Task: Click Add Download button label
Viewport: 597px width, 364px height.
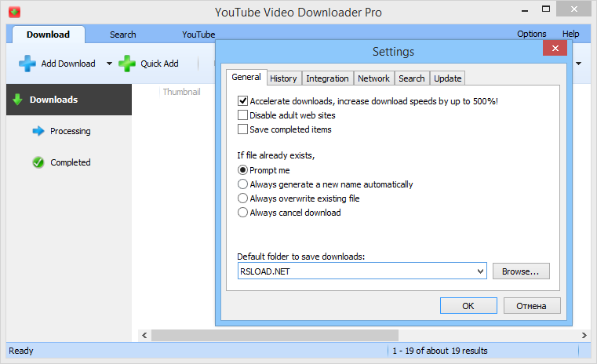Action: pyautogui.click(x=68, y=64)
